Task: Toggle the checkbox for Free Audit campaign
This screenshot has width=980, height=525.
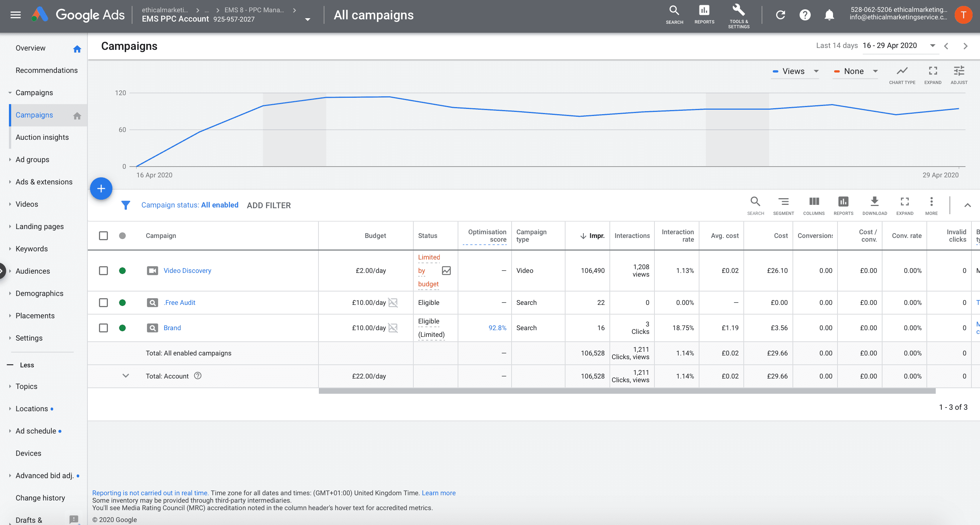Action: [x=103, y=302]
